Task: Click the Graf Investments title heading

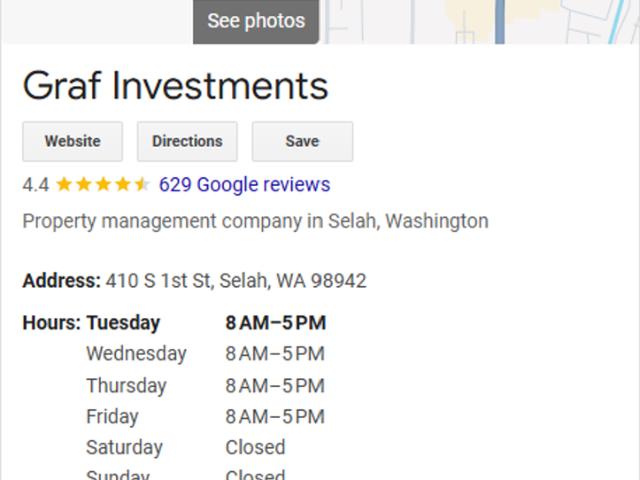Action: [x=176, y=86]
